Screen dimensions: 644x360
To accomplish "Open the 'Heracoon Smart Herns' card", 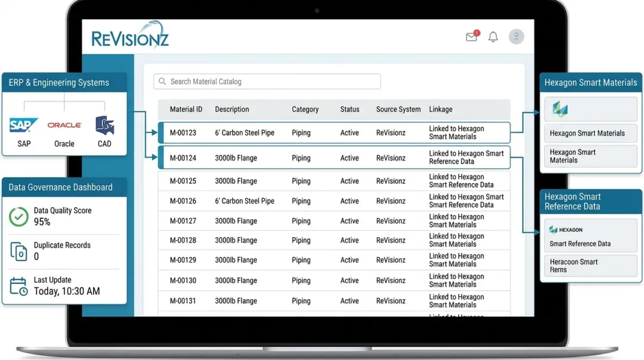I will click(x=590, y=265).
